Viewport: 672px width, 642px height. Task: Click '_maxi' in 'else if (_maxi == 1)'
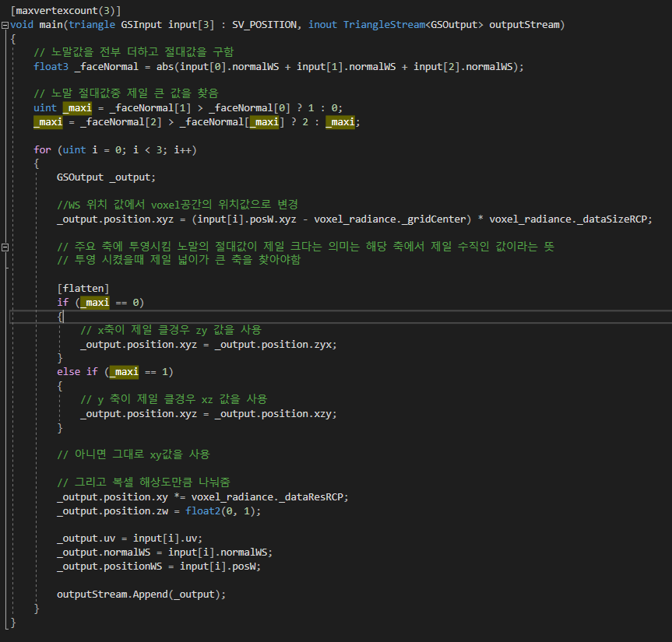tap(124, 372)
